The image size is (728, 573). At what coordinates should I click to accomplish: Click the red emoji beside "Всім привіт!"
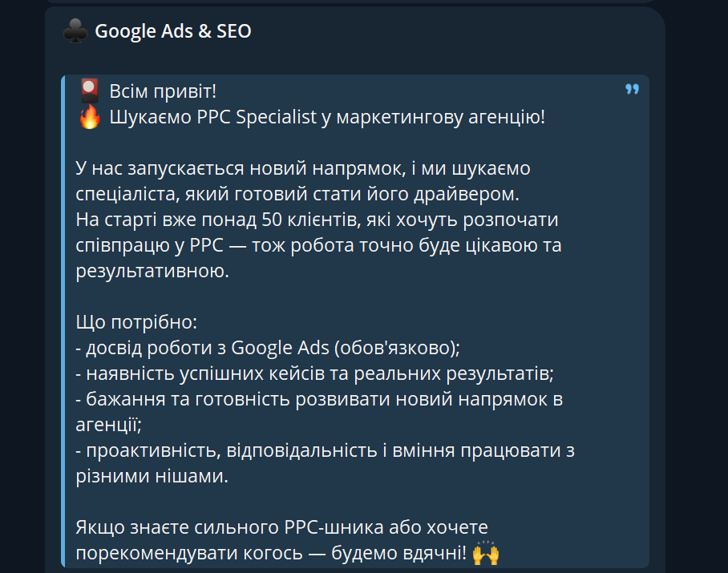click(89, 90)
